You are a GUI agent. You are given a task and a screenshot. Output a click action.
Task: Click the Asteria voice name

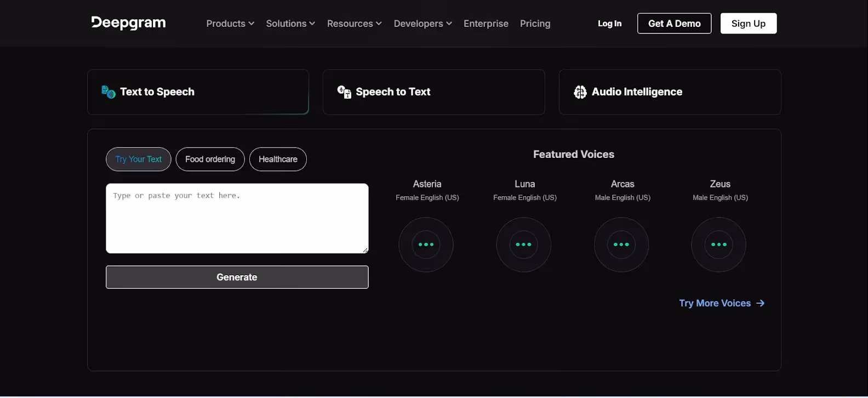pyautogui.click(x=427, y=184)
